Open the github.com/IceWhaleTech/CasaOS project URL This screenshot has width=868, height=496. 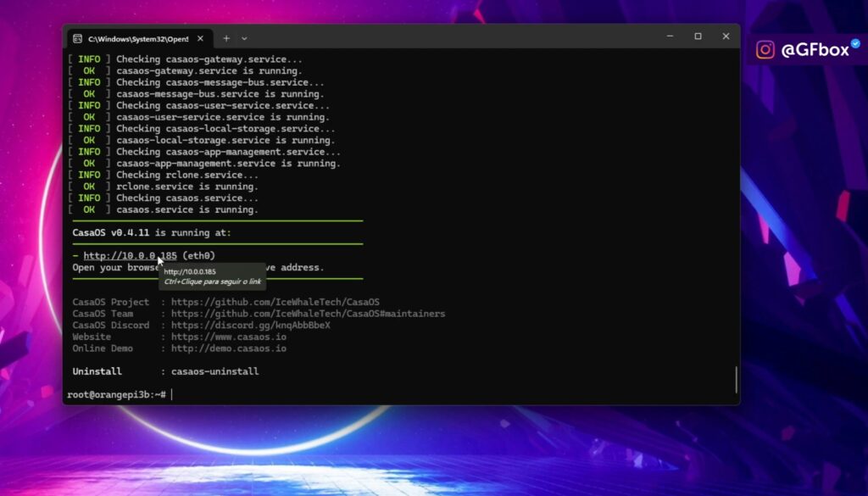(275, 302)
